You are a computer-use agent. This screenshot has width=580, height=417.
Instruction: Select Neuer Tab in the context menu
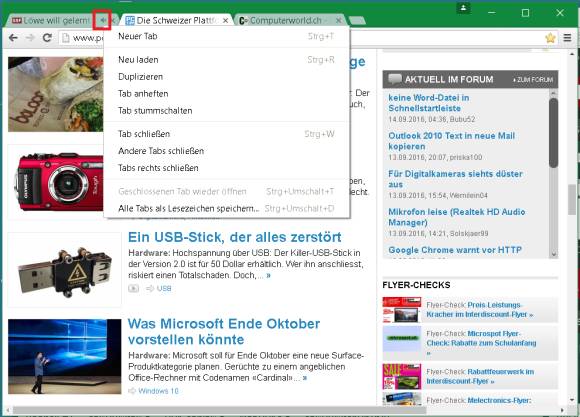click(x=226, y=36)
